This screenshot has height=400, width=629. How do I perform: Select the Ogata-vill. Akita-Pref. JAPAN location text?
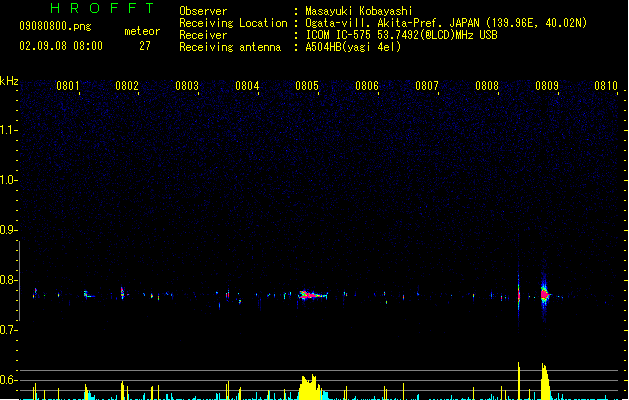point(446,23)
